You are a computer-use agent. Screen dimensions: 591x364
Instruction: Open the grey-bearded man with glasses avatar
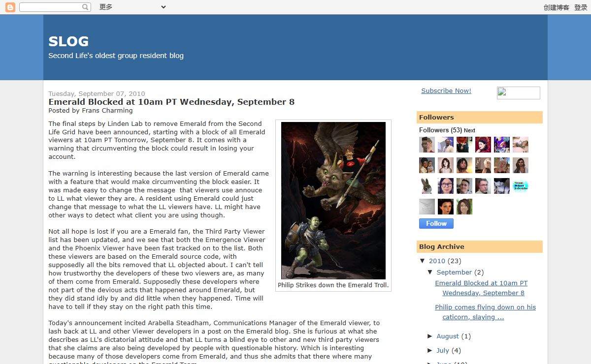(x=483, y=186)
